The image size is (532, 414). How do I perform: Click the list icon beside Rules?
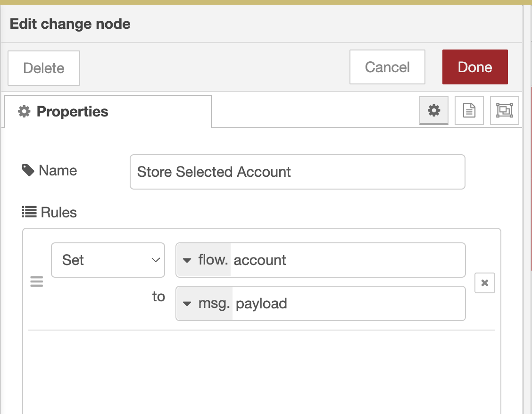tap(29, 212)
